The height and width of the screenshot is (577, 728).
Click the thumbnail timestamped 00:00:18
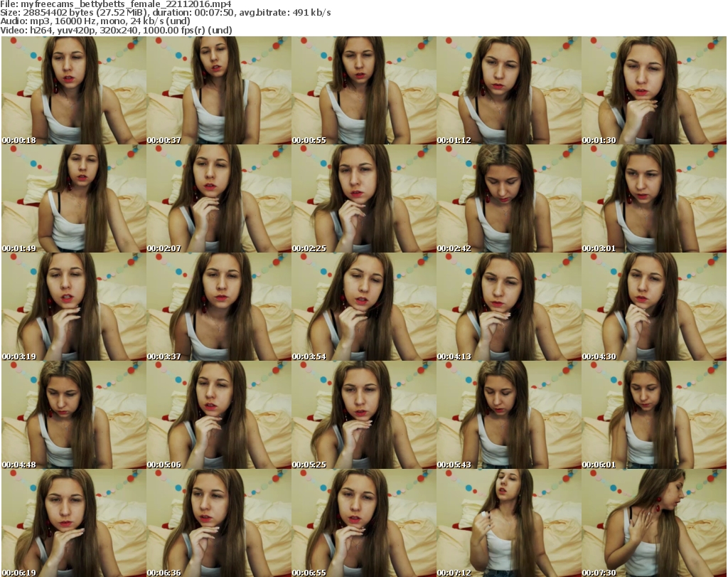[73, 90]
